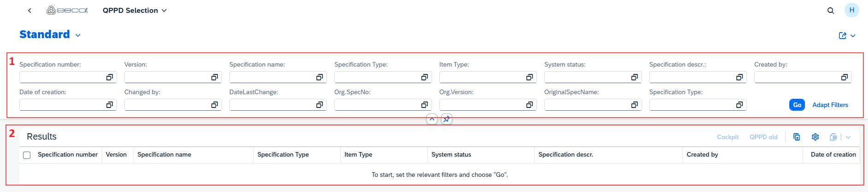The image size is (868, 192).
Task: Click the back navigation arrow
Action: 29,11
